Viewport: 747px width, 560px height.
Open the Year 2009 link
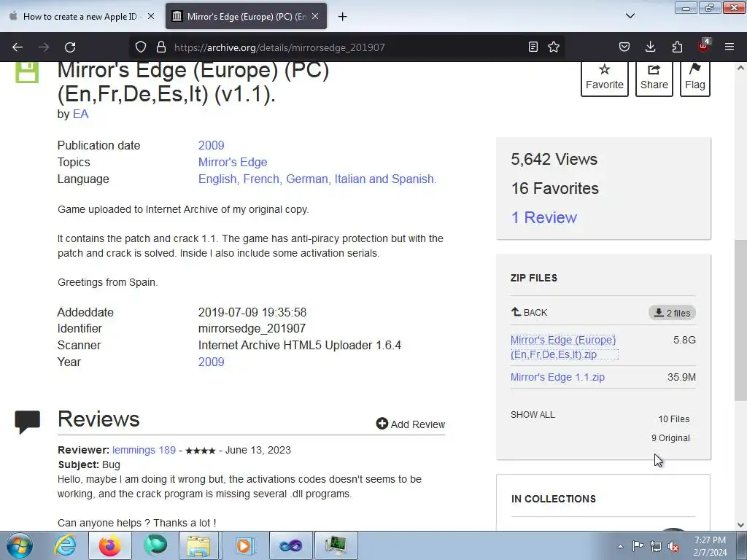211,362
